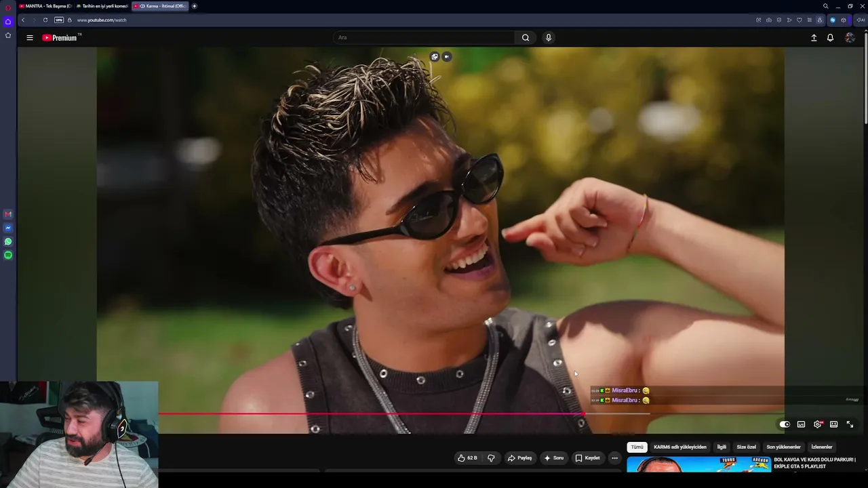Open video settings gear
This screenshot has width=868, height=488.
tap(818, 424)
